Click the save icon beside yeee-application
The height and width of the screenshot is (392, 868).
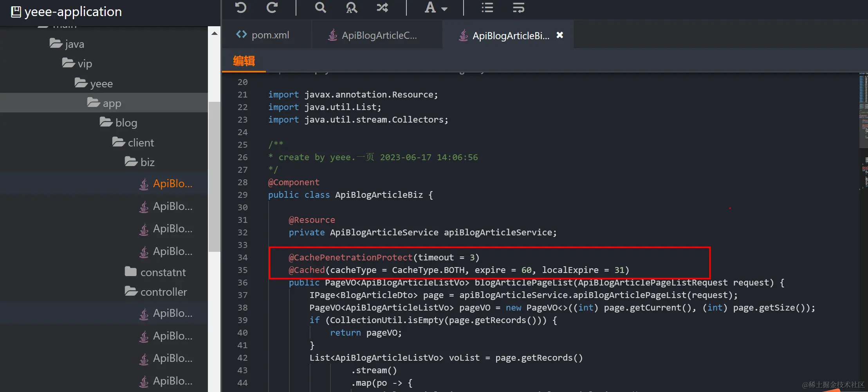point(15,11)
